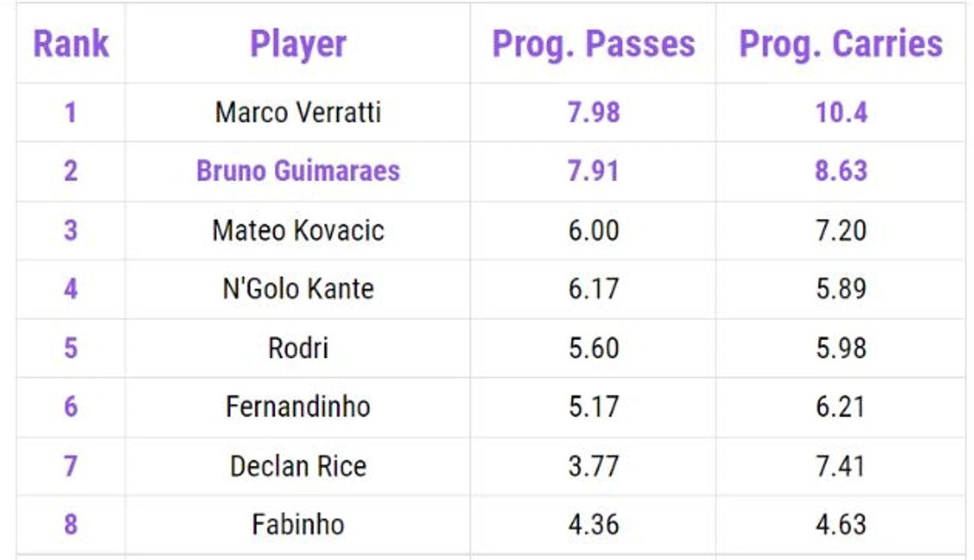Select the Marco Verratti player name
The height and width of the screenshot is (560, 974).
298,112
